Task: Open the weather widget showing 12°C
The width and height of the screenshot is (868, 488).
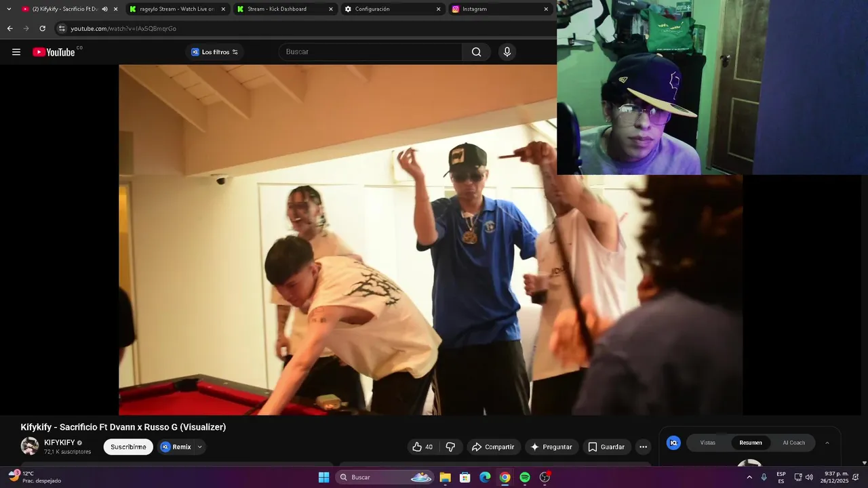Action: [35, 477]
